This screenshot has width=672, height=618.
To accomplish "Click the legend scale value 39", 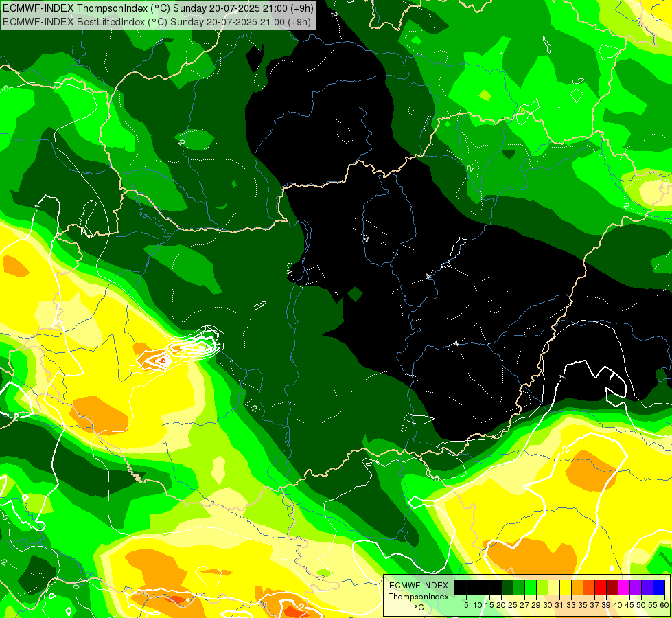I will 606,605.
